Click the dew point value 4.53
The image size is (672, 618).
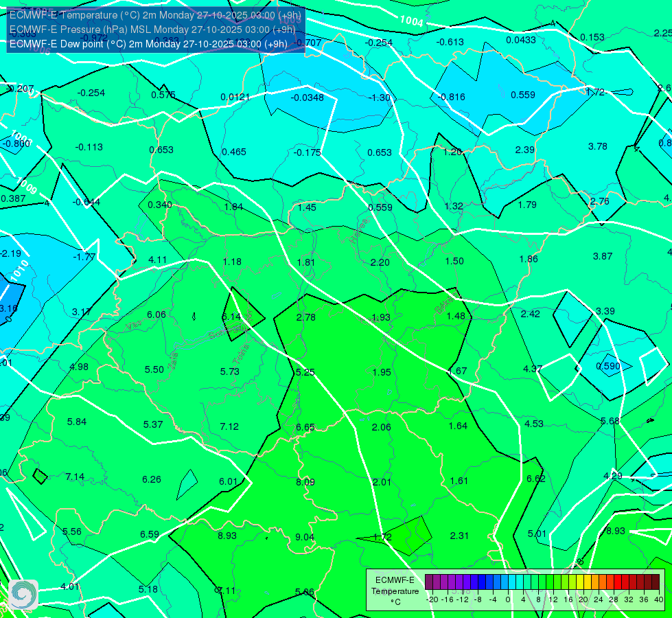tap(534, 424)
